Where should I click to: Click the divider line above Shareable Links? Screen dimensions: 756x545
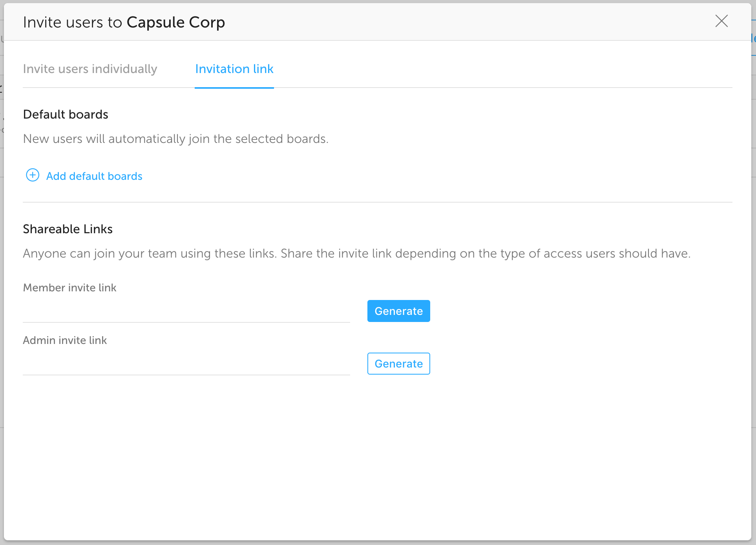[377, 202]
